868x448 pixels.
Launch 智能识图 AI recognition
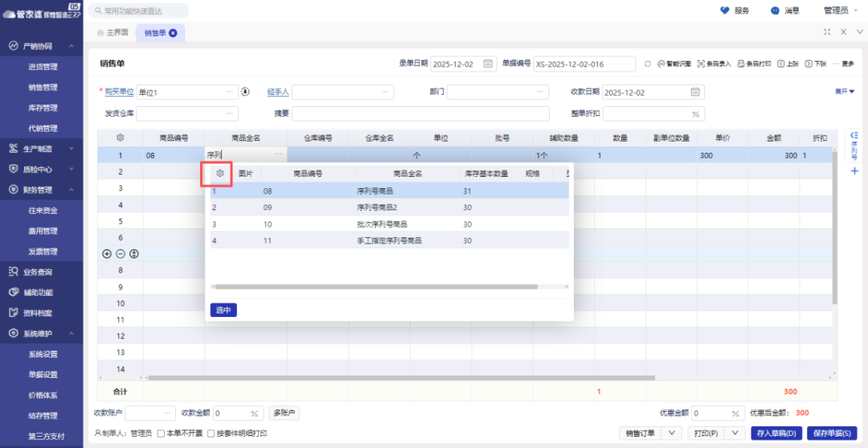[x=674, y=64]
